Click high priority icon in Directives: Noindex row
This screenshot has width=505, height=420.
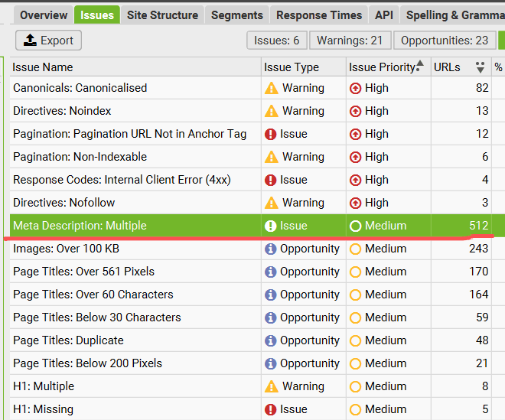coord(355,111)
